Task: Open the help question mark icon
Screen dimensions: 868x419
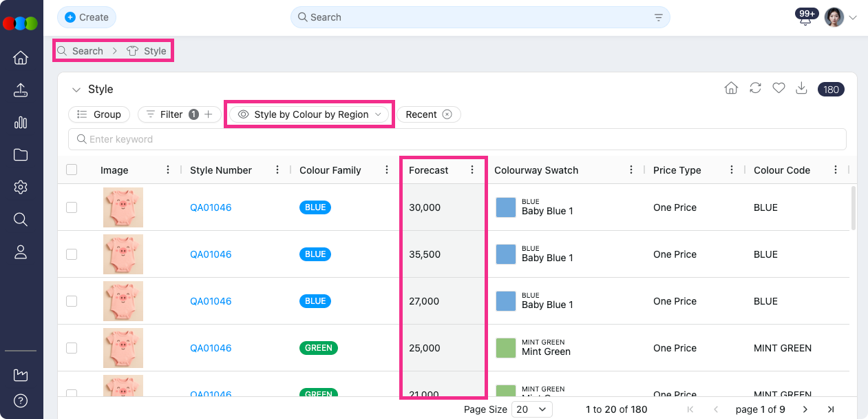Action: click(21, 400)
